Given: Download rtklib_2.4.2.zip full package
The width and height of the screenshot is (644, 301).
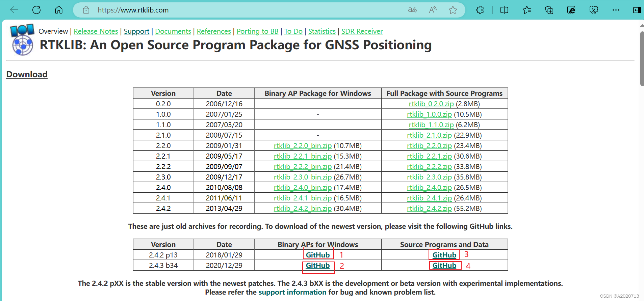Looking at the screenshot, I should click(429, 209).
